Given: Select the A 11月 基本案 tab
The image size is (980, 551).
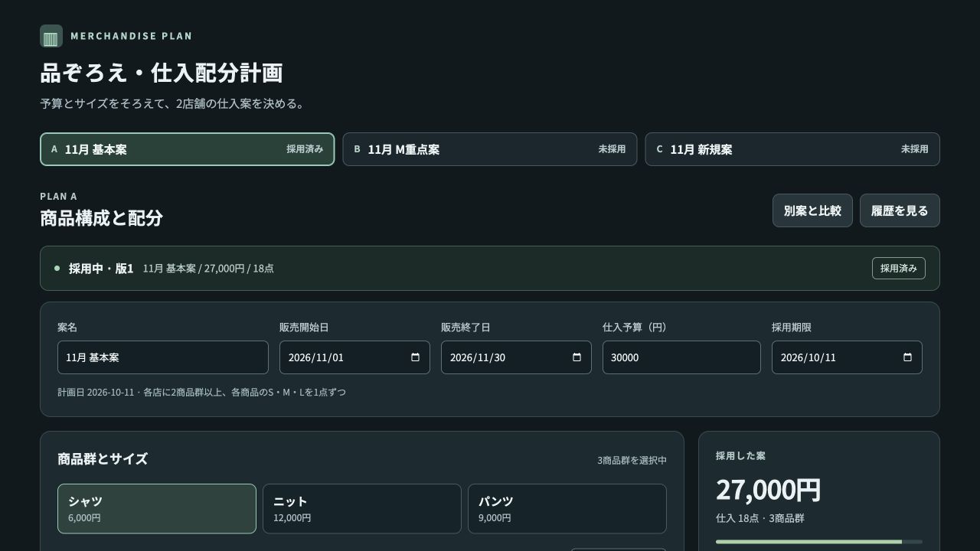Looking at the screenshot, I should point(188,149).
